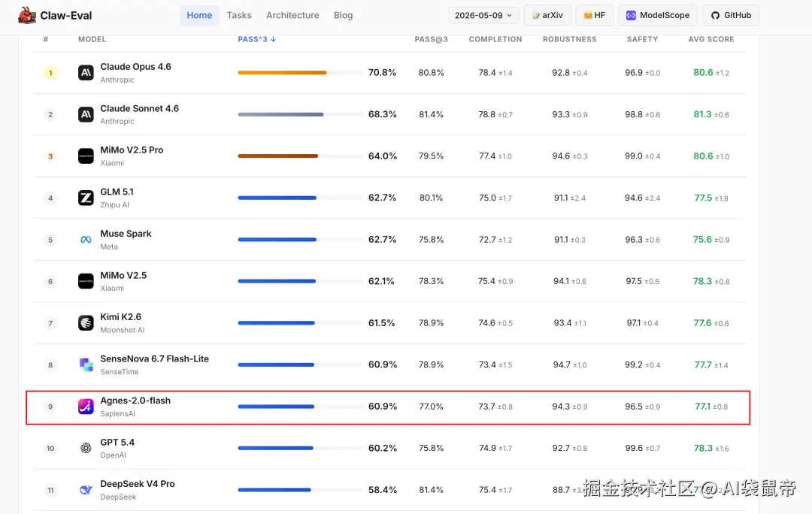The width and height of the screenshot is (812, 514).
Task: Click the Claw-Eval crab logo icon
Action: tap(27, 16)
